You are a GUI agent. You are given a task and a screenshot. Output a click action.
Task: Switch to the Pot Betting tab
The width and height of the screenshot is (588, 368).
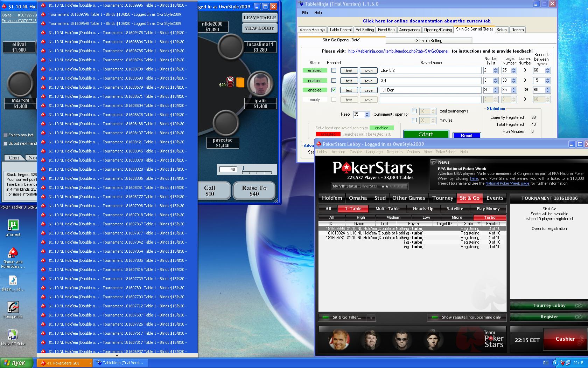365,30
